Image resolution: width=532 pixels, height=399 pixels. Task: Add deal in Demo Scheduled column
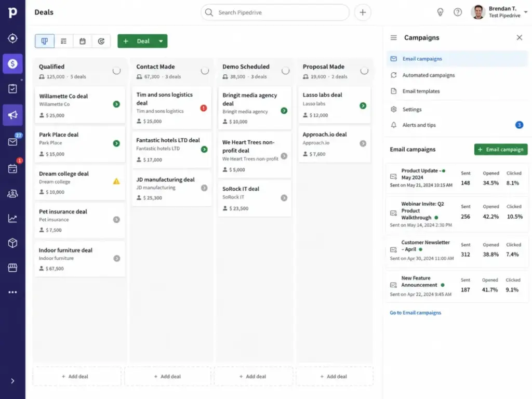pyautogui.click(x=253, y=376)
